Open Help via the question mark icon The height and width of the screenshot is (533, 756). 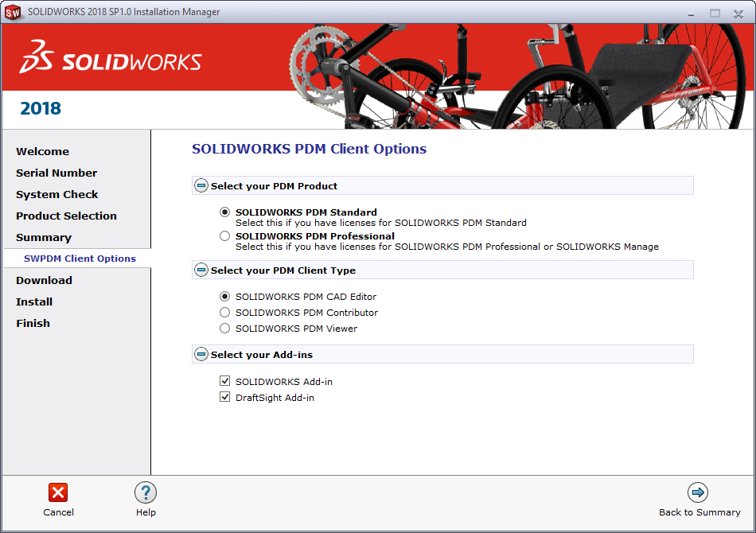(x=146, y=492)
